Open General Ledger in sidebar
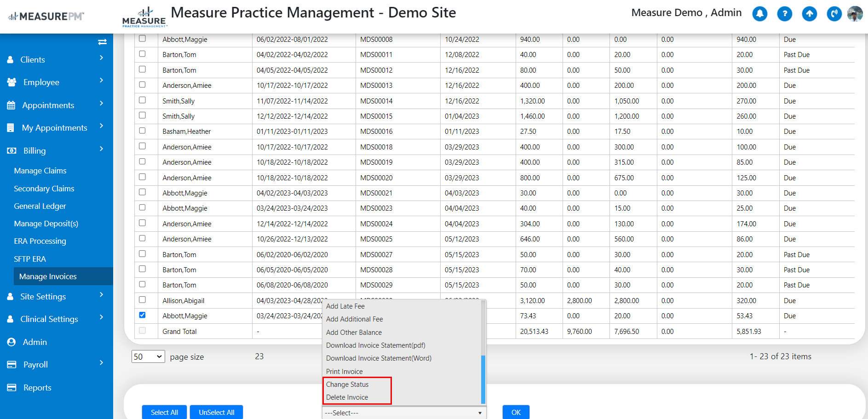The width and height of the screenshot is (868, 419). tap(40, 206)
